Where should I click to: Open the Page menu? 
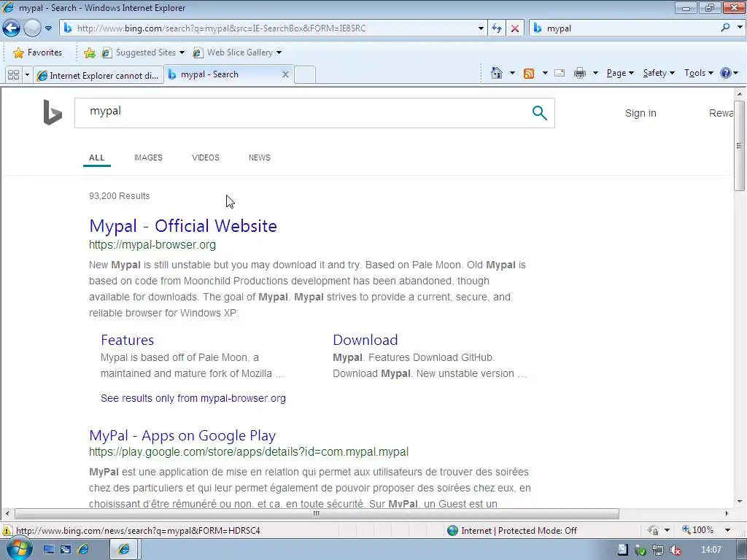(620, 73)
